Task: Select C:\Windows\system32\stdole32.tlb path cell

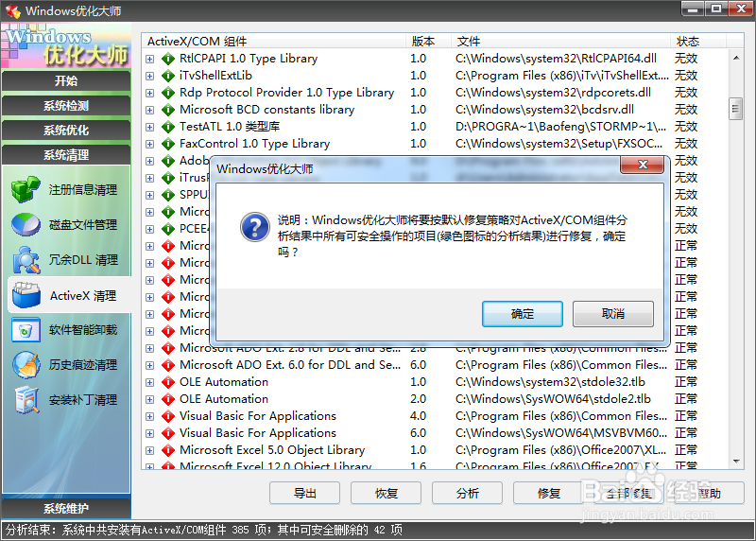Action: 550,382
